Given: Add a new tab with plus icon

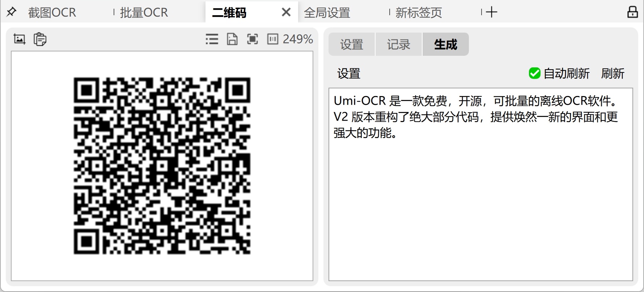Looking at the screenshot, I should [x=491, y=12].
